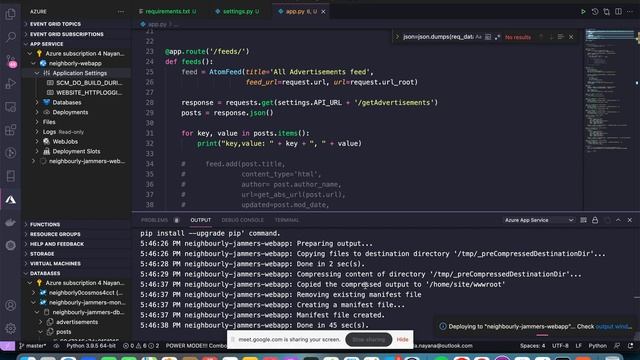
Task: Change Spaces: 4 indentation setting
Action: (532, 346)
